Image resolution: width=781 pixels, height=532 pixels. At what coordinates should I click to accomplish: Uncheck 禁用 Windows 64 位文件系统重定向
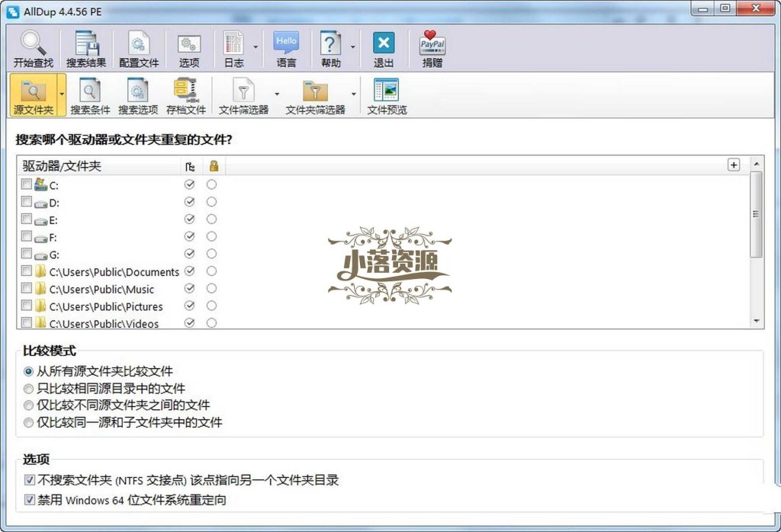[x=30, y=499]
